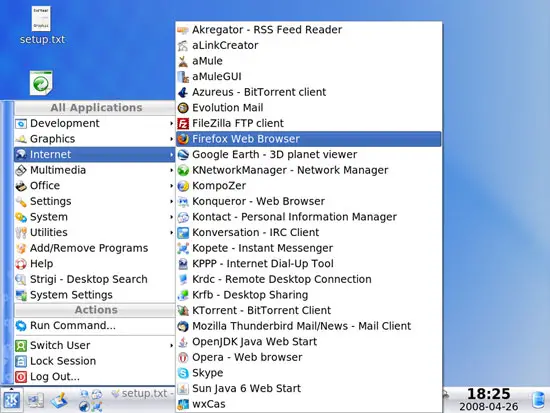
Task: Click the Google Earth globe icon
Action: [x=183, y=154]
